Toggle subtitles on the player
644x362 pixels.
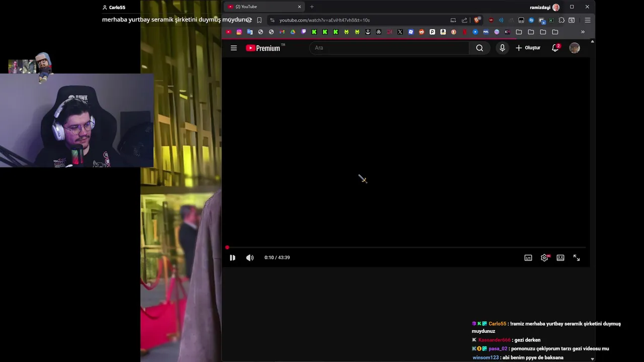528,257
